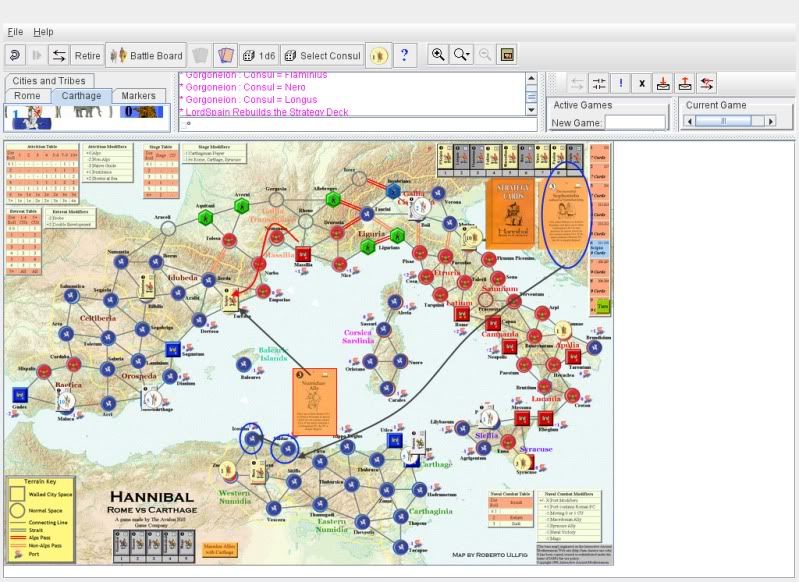Click the Select Consul dice button
The height and width of the screenshot is (582, 799).
[x=322, y=56]
